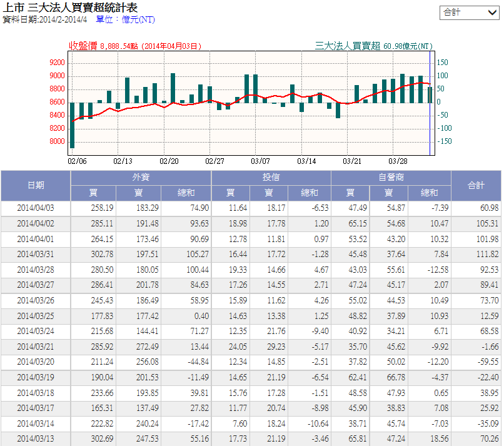Image resolution: width=504 pixels, height=446 pixels.
Task: Click the 合計 column header in table
Action: (476, 186)
